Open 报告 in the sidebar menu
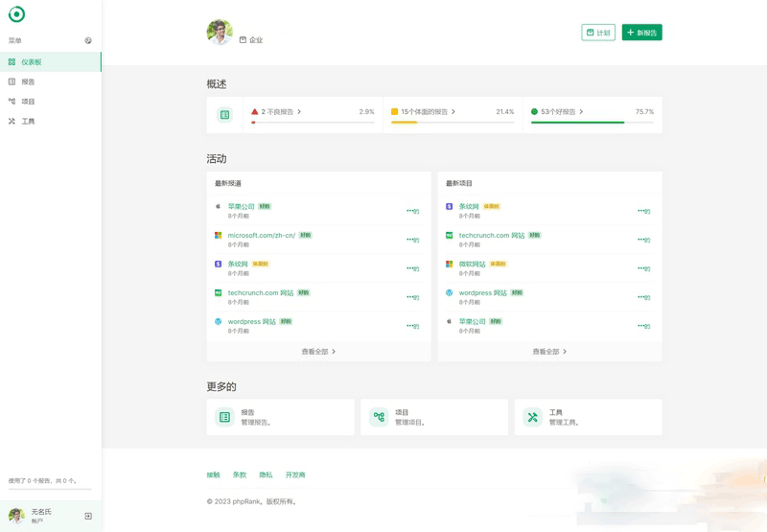 click(x=51, y=81)
